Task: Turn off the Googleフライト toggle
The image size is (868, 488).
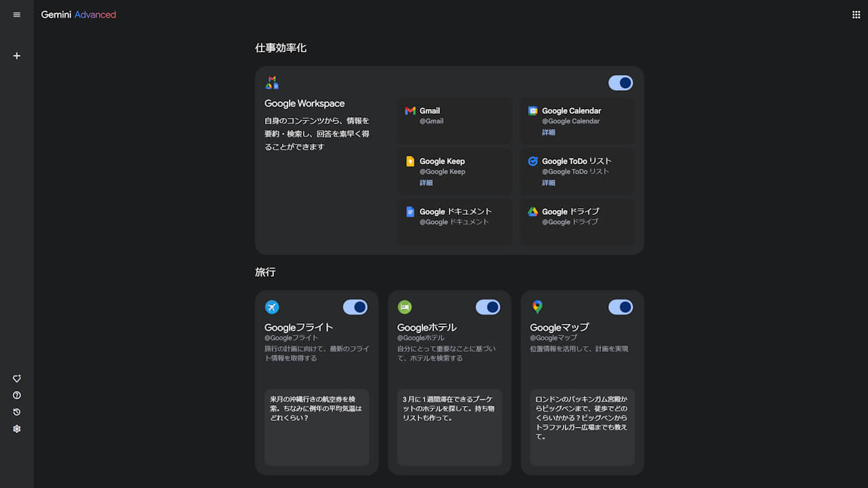Action: (355, 307)
